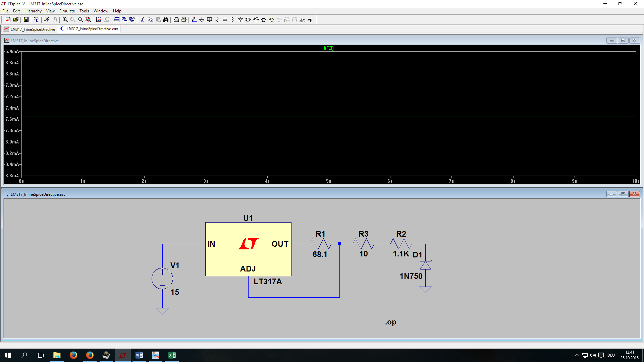
Task: Select the Cut scissors tool
Action: pos(143,20)
